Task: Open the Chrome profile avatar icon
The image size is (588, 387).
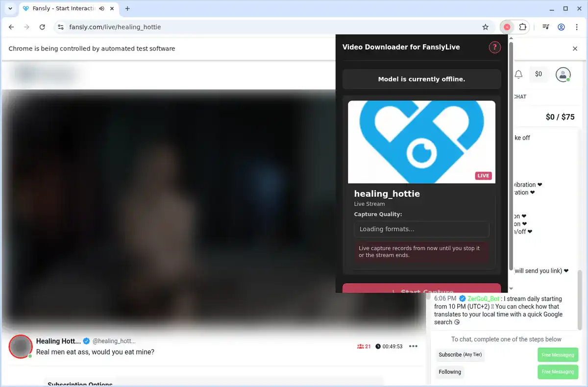Action: pos(562,27)
